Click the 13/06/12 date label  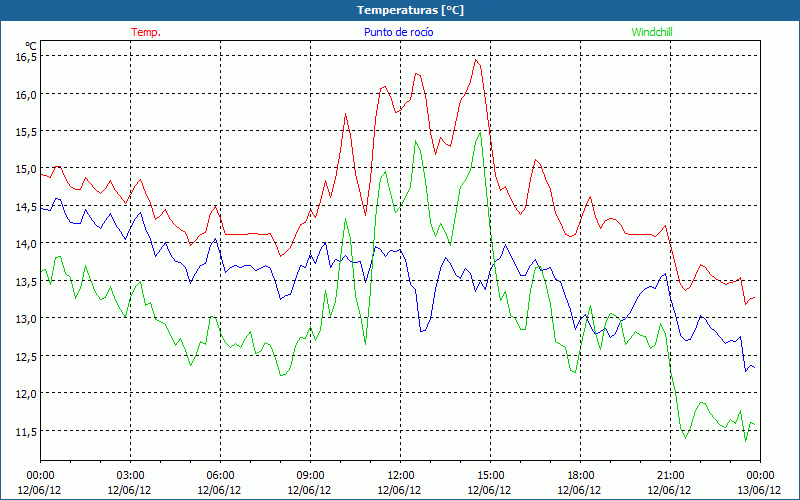(x=760, y=490)
